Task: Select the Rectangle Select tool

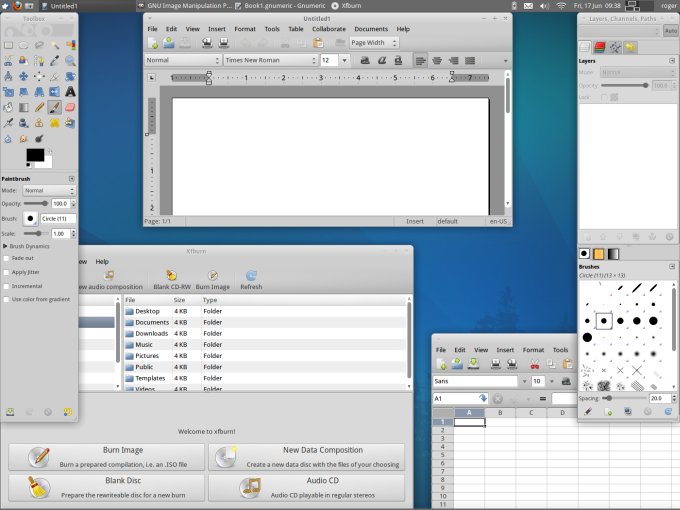Action: tap(8, 45)
